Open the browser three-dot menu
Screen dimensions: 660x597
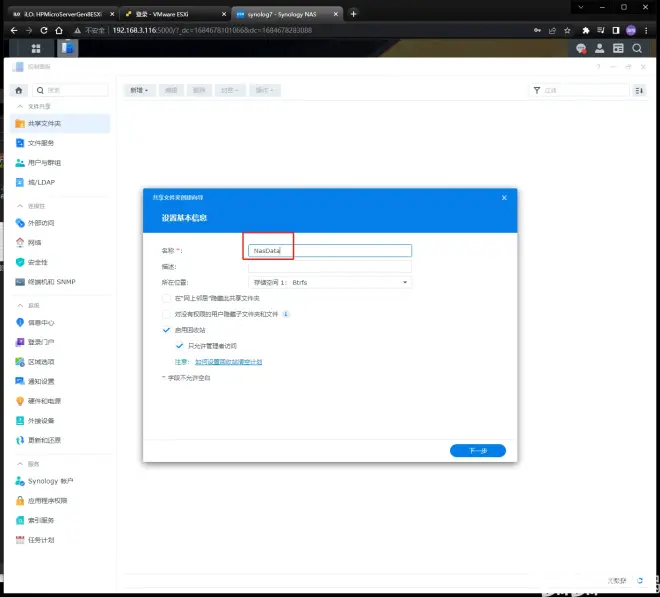point(646,30)
